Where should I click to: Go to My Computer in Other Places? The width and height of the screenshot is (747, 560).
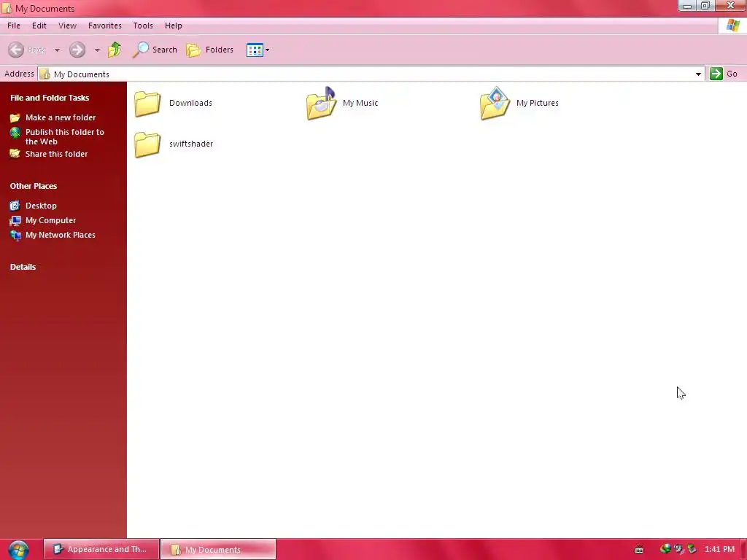(50, 220)
